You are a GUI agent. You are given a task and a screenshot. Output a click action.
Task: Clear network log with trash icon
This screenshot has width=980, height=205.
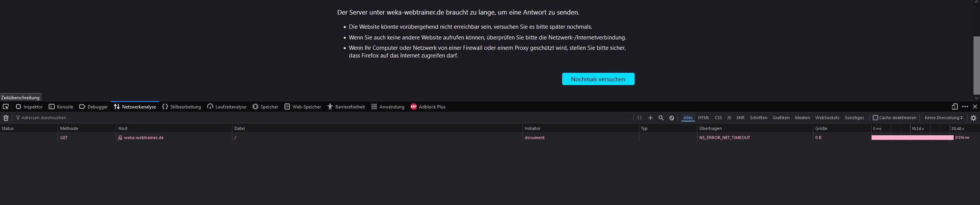point(6,118)
